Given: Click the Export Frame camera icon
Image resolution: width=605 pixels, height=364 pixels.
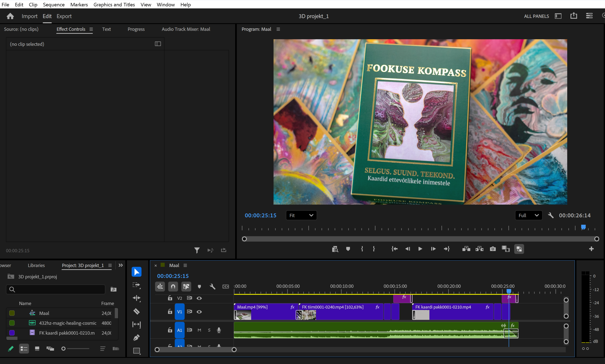Looking at the screenshot, I should [493, 249].
